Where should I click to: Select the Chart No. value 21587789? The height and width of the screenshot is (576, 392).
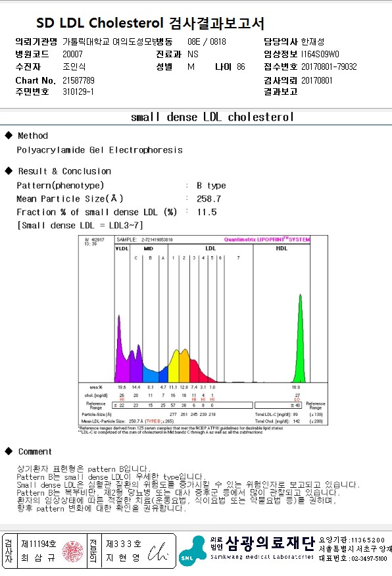[78, 80]
